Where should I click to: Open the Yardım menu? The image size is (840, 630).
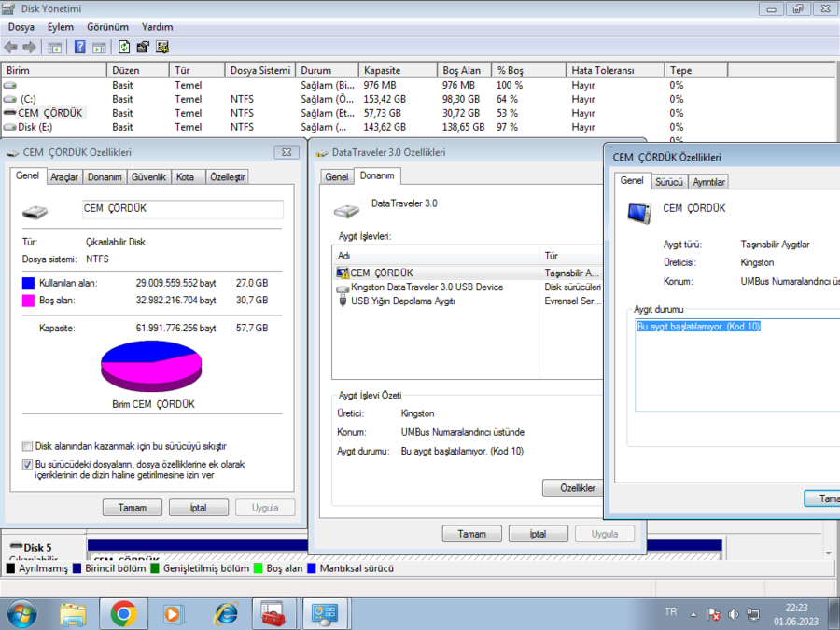coord(157,27)
